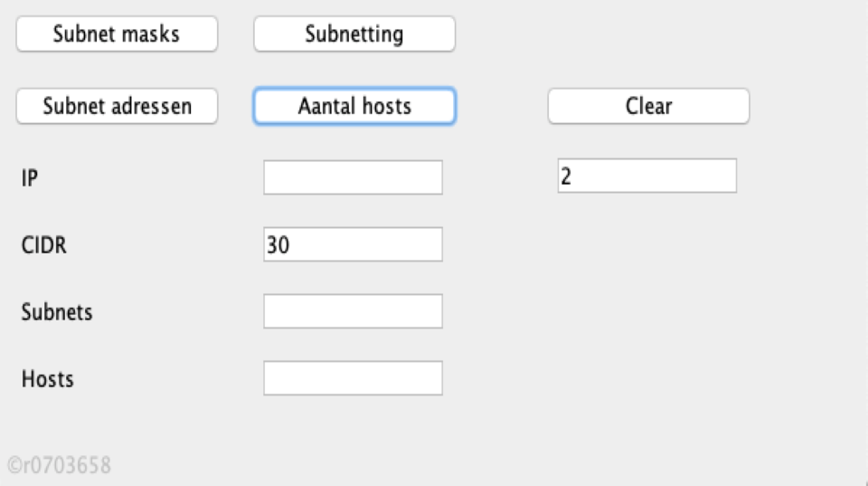Focus the Hosts input field
The height and width of the screenshot is (486, 868).
coord(353,378)
